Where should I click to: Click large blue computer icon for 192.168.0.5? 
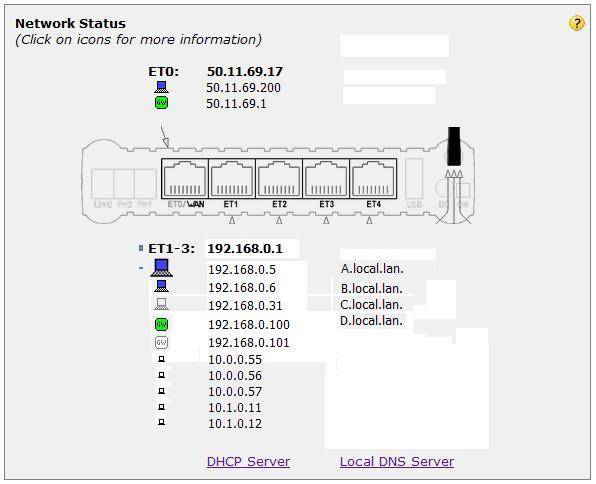pyautogui.click(x=162, y=268)
